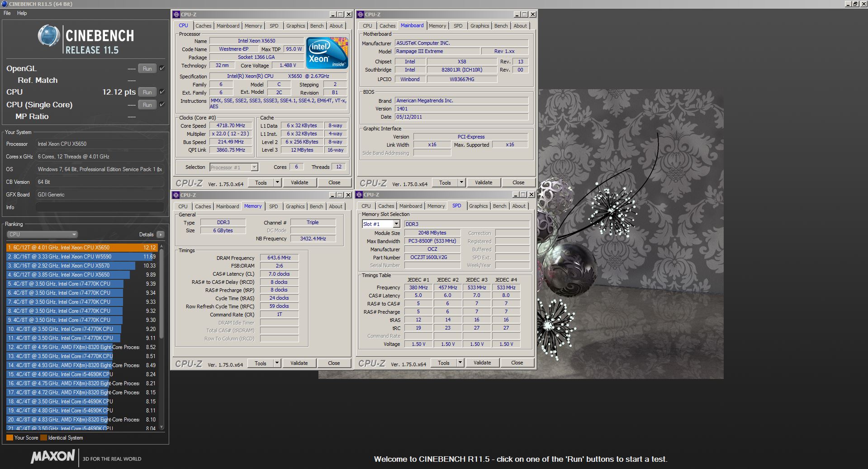The image size is (868, 469).
Task: Restore down the Cinebench window
Action: pyautogui.click(x=855, y=4)
